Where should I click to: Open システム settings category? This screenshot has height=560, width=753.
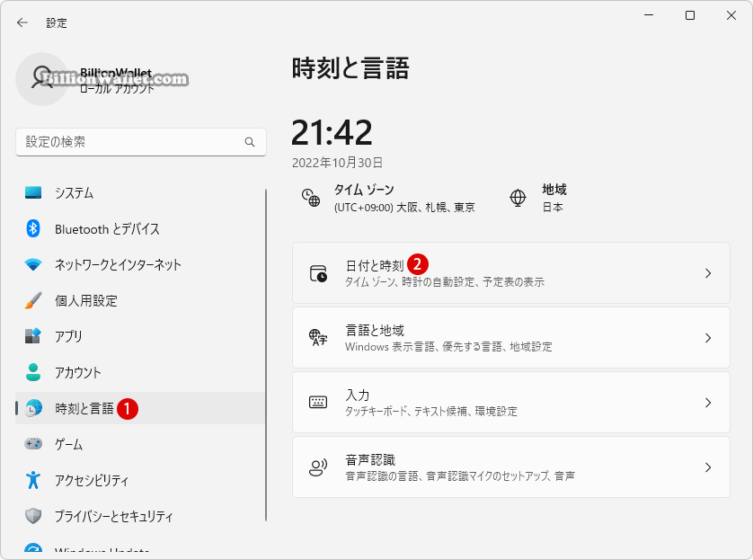(x=140, y=193)
